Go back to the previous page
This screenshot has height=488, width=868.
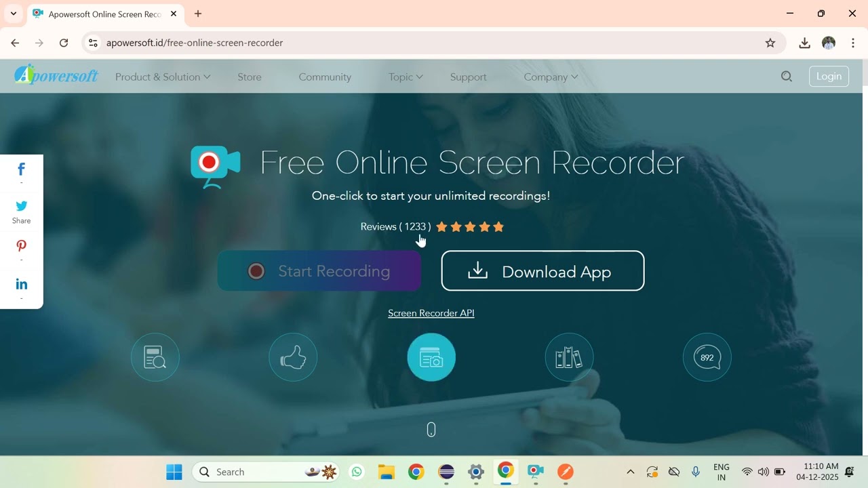(x=15, y=43)
